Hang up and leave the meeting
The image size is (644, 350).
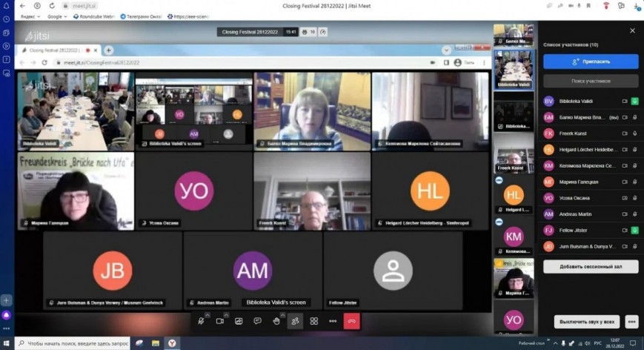point(352,321)
